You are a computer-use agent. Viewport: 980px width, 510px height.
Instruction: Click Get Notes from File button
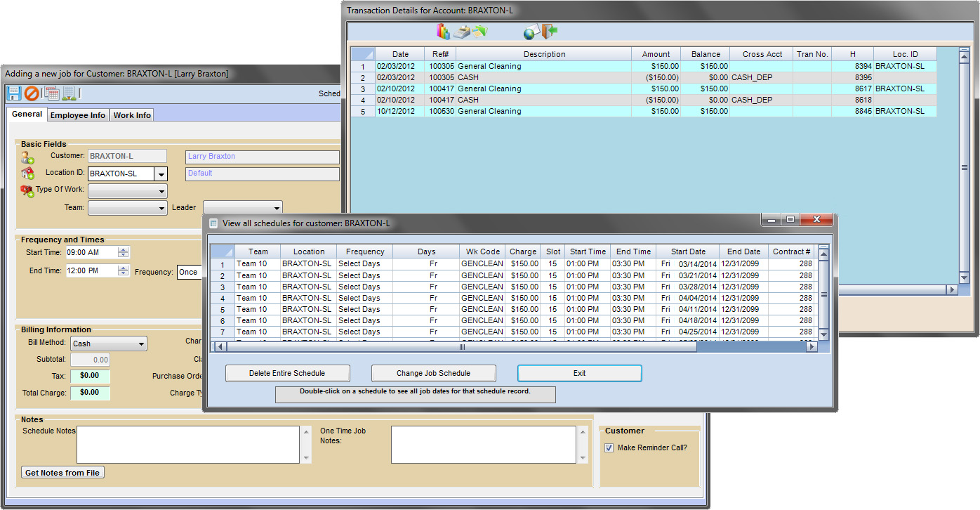(x=64, y=473)
